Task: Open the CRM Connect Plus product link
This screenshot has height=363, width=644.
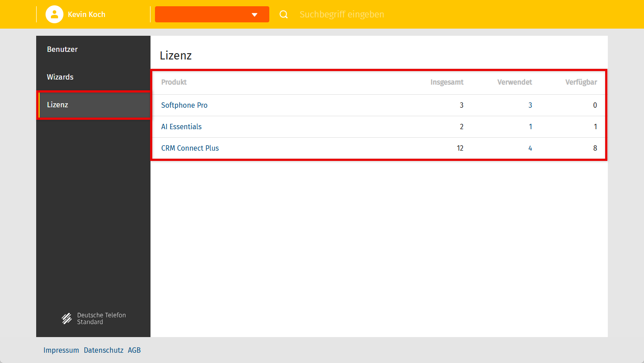Action: [x=190, y=148]
